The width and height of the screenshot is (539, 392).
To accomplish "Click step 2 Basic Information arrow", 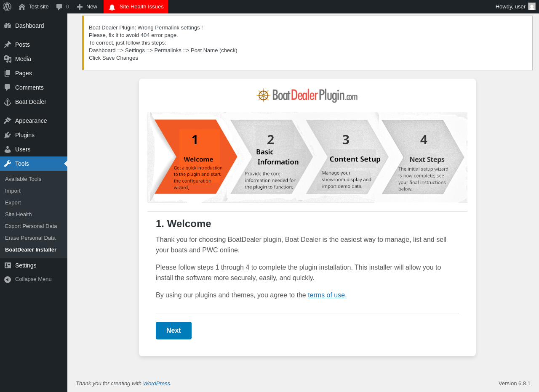I will coord(271,157).
